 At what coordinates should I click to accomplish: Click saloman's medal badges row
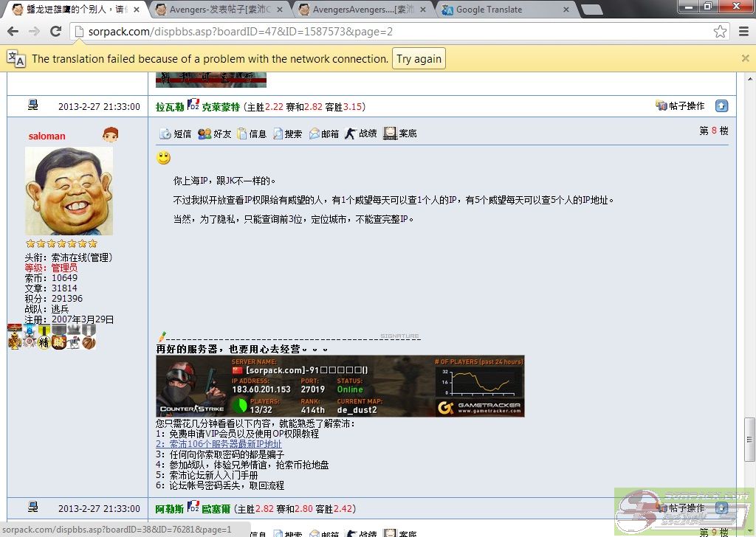coord(52,336)
